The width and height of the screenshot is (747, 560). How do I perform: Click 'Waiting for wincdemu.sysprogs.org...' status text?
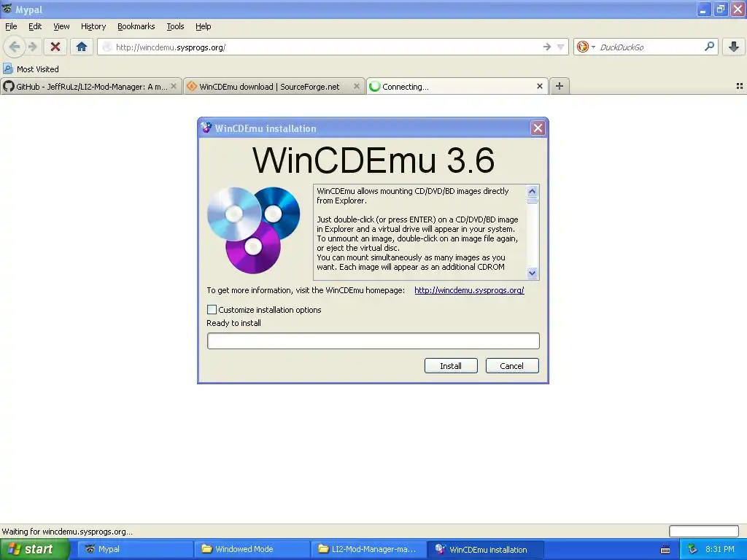coord(67,532)
